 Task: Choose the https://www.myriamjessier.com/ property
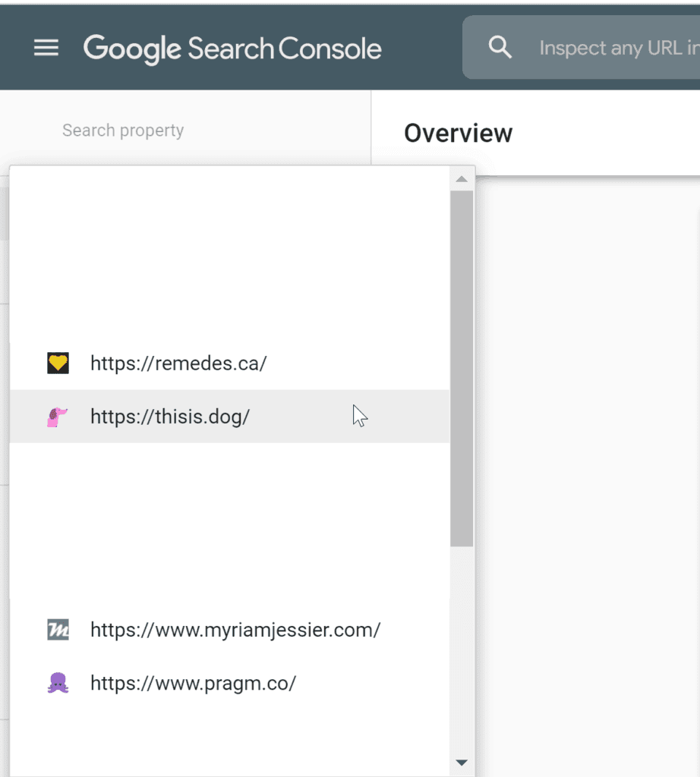(x=235, y=630)
